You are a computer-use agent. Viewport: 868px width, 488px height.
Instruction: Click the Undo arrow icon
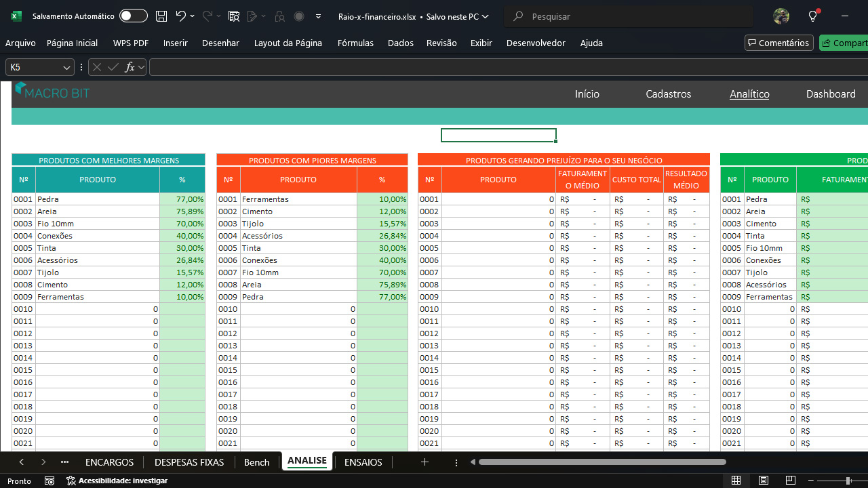tap(180, 16)
